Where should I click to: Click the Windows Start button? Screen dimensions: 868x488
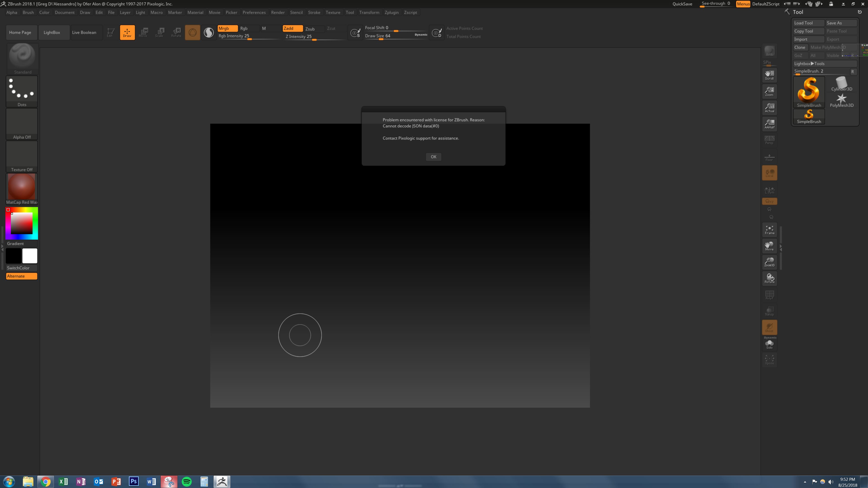point(9,481)
